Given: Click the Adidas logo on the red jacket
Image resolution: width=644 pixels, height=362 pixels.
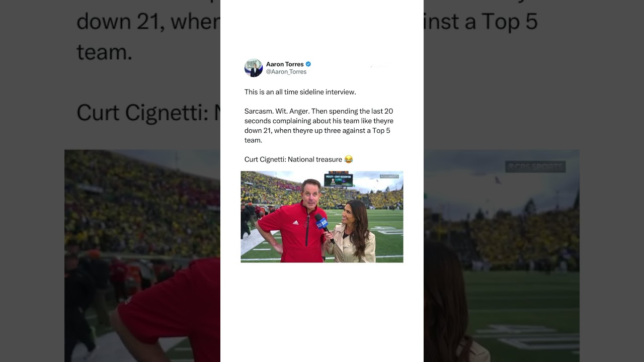Looking at the screenshot, I should [295, 222].
